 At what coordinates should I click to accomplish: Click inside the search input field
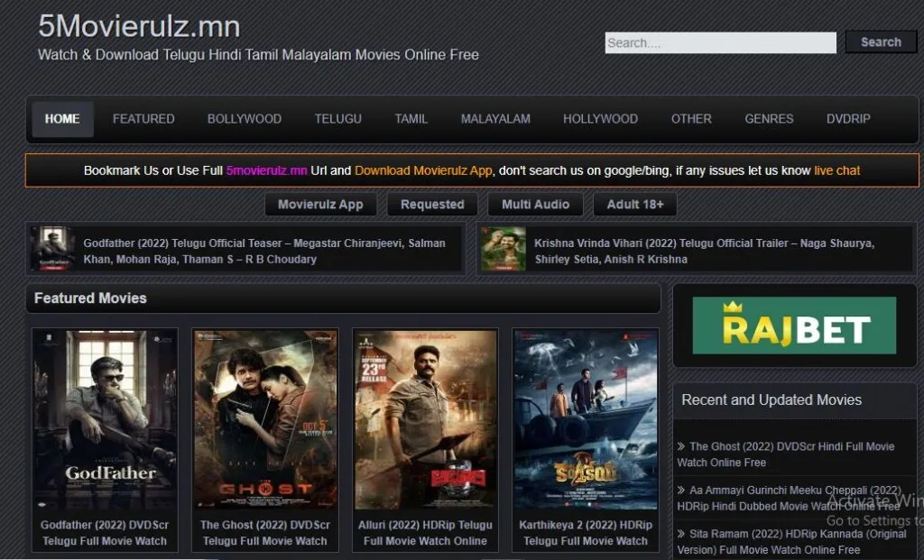(x=719, y=42)
